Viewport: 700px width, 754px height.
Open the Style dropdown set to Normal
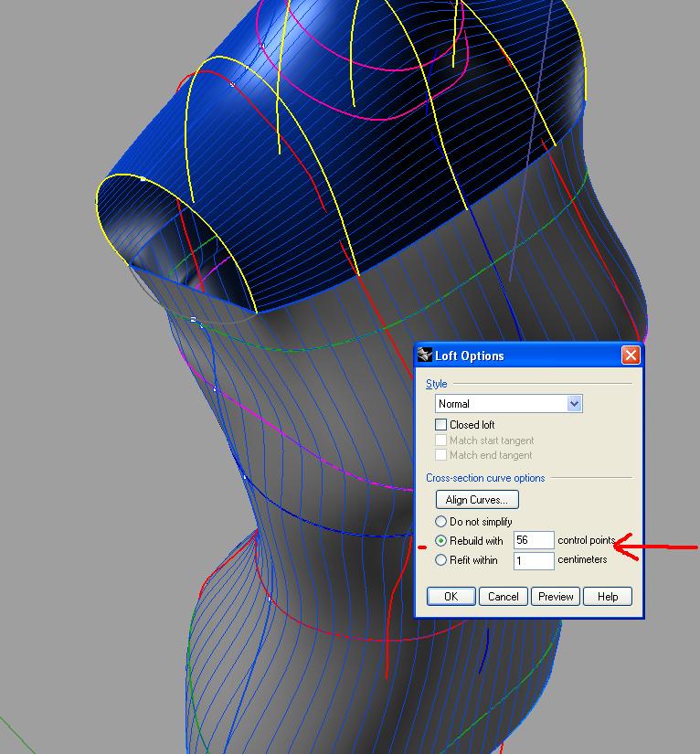click(x=509, y=403)
